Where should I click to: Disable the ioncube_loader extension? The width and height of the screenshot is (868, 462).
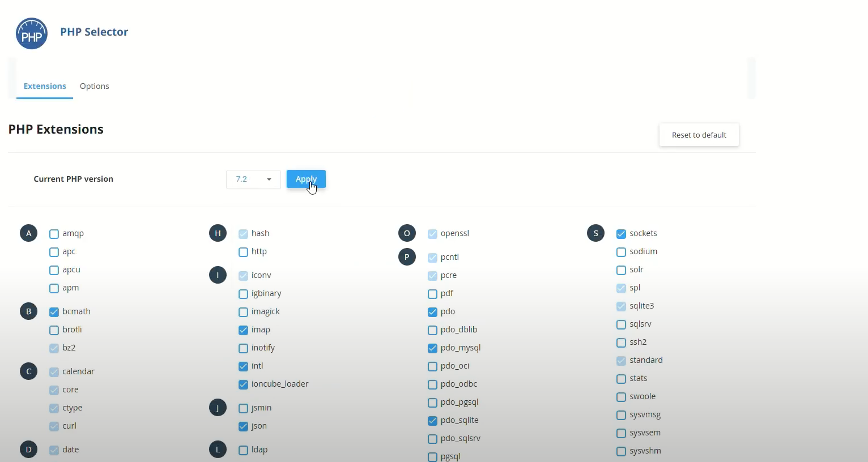(x=243, y=384)
